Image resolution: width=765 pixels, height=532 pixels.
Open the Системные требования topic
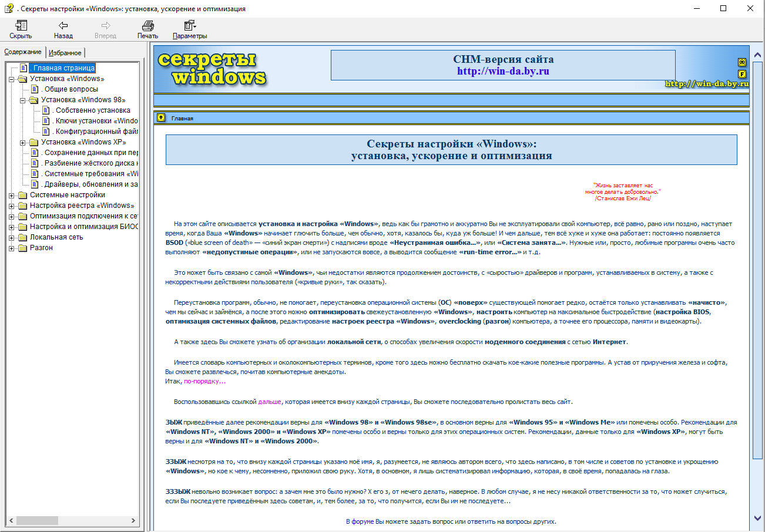click(89, 174)
